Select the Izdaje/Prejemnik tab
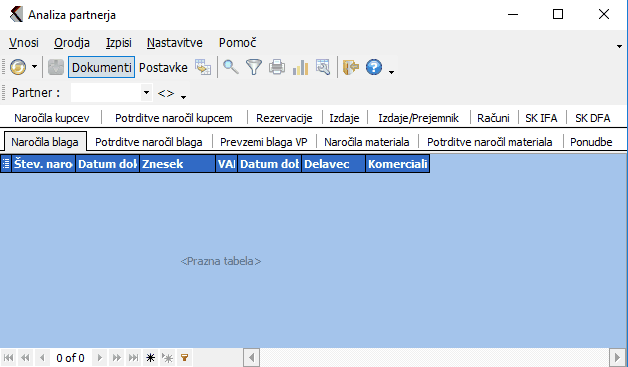Image resolution: width=628 pixels, height=367 pixels. click(x=419, y=118)
